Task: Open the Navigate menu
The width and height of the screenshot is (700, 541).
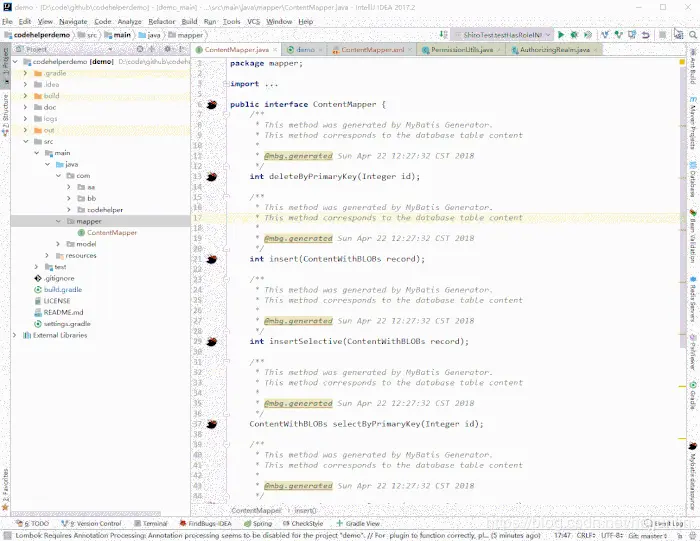Action: coord(73,21)
